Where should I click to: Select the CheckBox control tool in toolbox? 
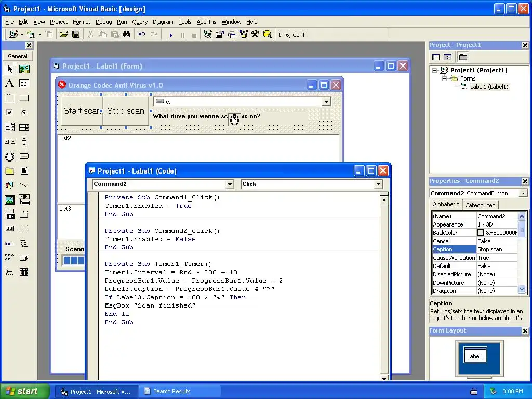(x=10, y=112)
